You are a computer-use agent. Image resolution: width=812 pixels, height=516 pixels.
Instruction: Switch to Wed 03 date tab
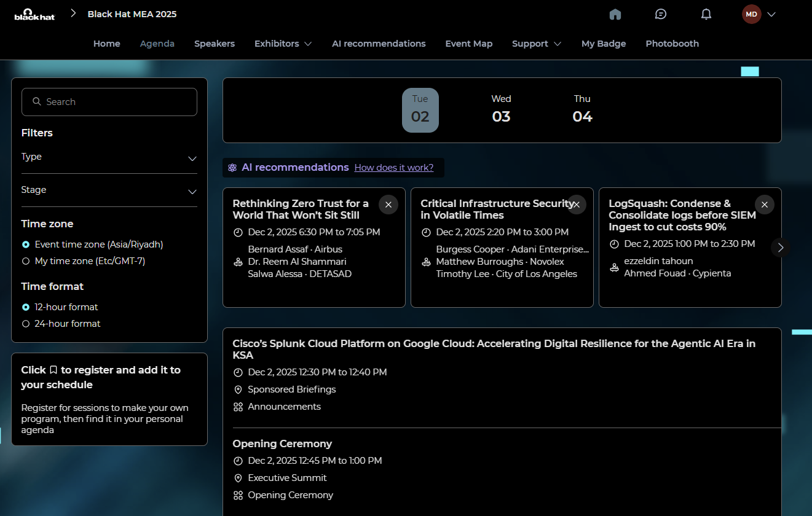click(x=501, y=110)
